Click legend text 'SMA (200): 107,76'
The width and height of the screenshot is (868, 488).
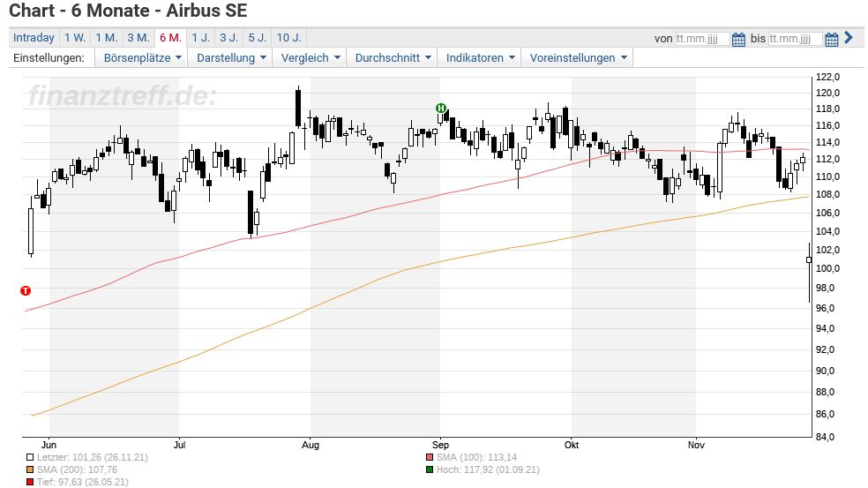[x=77, y=469]
